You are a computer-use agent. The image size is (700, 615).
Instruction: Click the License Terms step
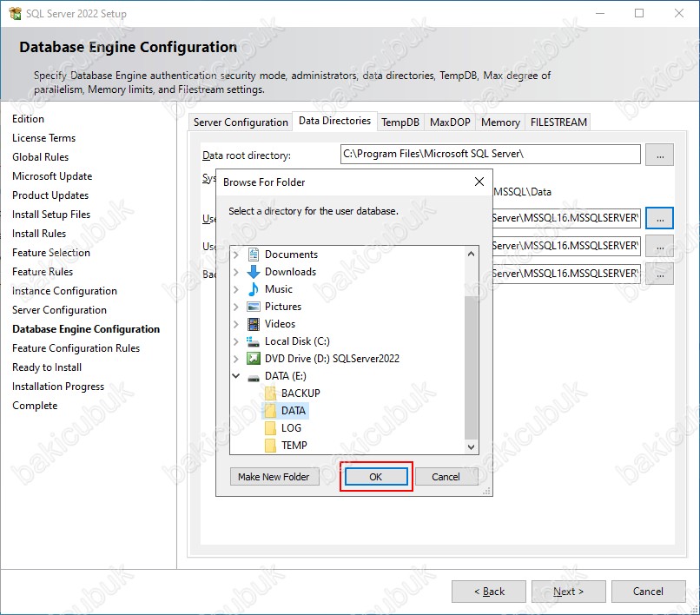[x=43, y=138]
